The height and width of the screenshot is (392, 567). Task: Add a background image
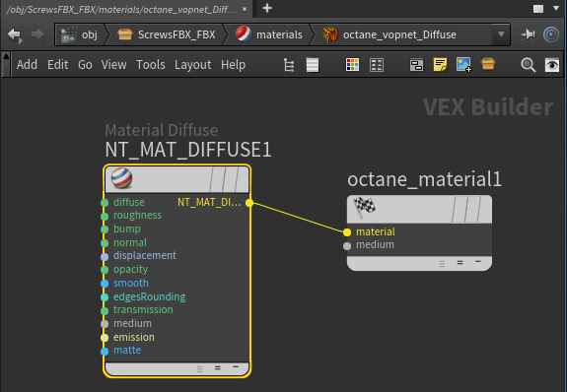(x=464, y=65)
